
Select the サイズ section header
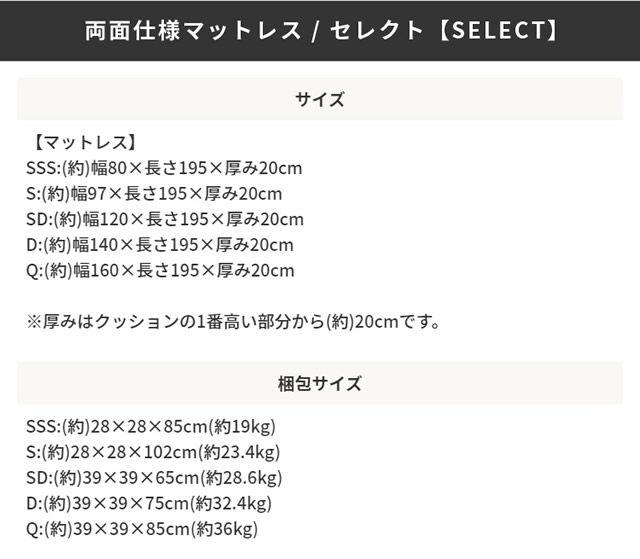tap(320, 99)
